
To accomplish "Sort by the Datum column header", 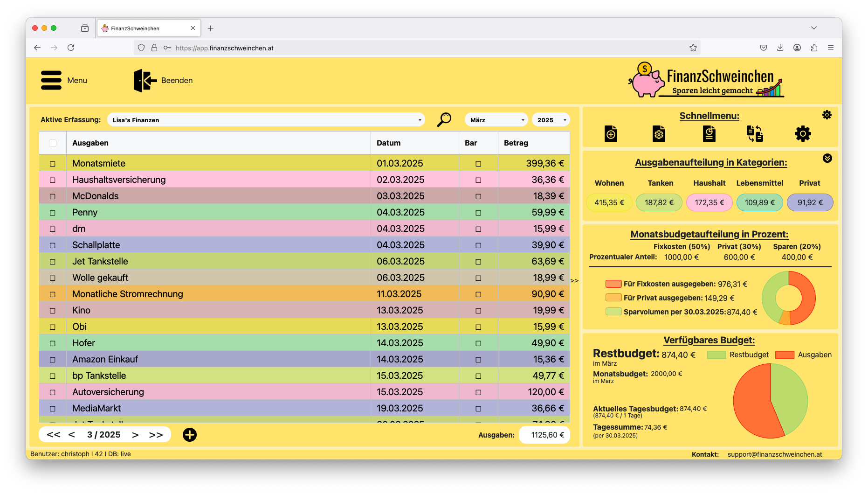I will (x=388, y=143).
